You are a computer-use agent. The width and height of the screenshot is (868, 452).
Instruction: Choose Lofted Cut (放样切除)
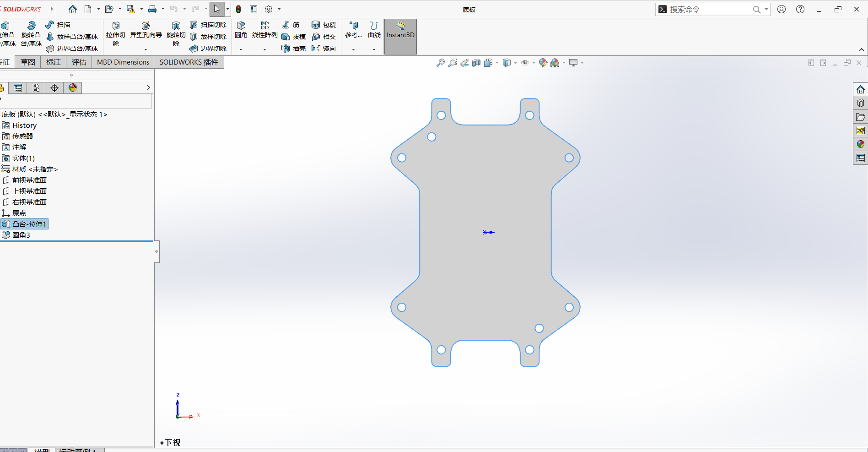click(208, 37)
